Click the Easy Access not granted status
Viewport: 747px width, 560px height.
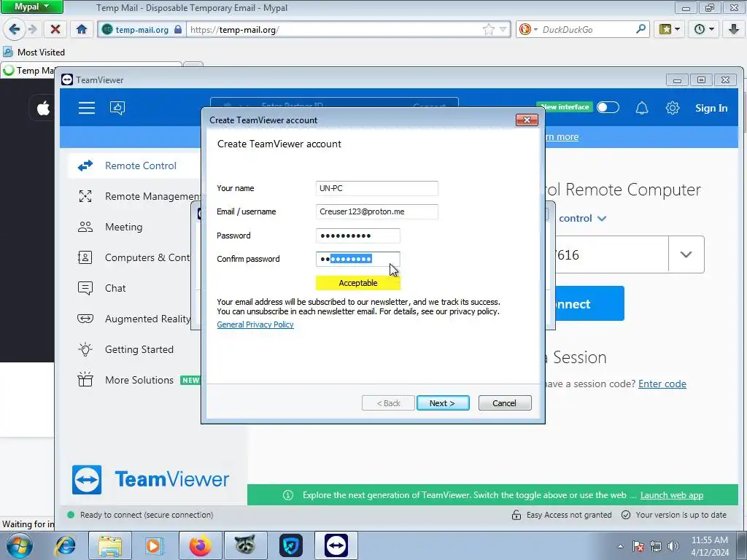tap(562, 515)
